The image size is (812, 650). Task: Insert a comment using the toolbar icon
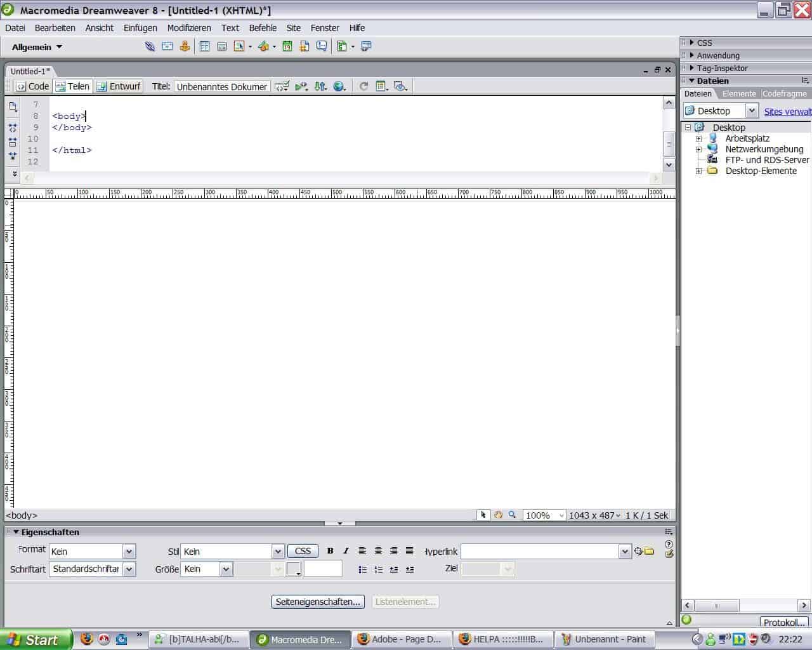coord(322,46)
